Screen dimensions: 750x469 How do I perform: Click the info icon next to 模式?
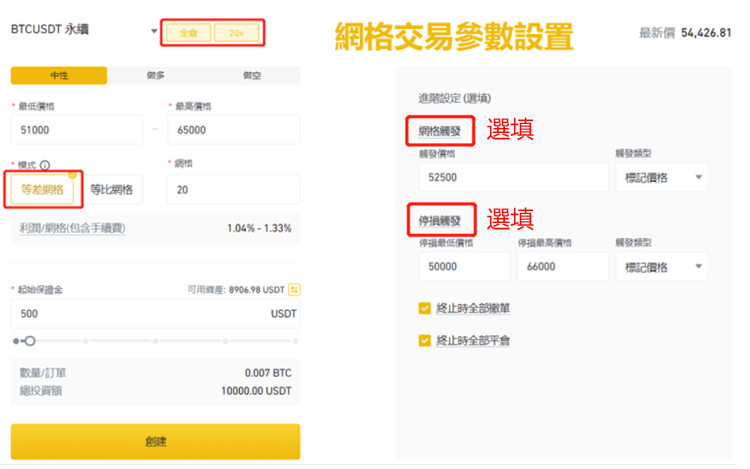(45, 165)
